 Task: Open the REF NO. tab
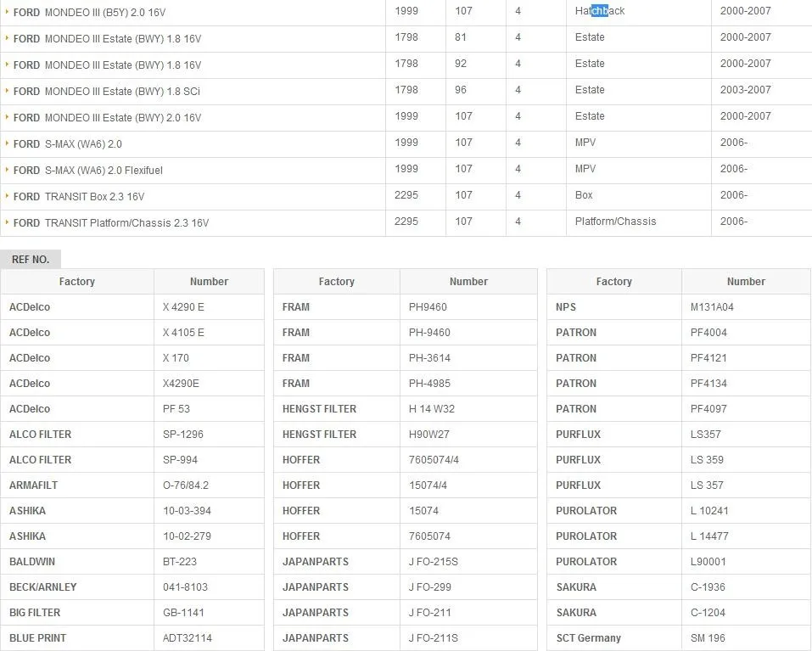point(31,260)
